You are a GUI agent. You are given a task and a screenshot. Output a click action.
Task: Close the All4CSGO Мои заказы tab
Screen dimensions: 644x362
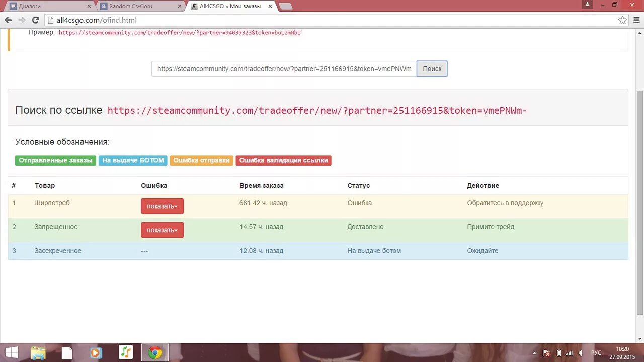coord(270,6)
